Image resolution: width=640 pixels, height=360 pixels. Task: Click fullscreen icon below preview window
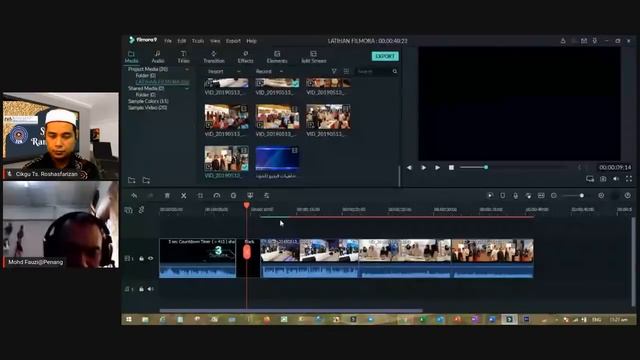[x=629, y=178]
